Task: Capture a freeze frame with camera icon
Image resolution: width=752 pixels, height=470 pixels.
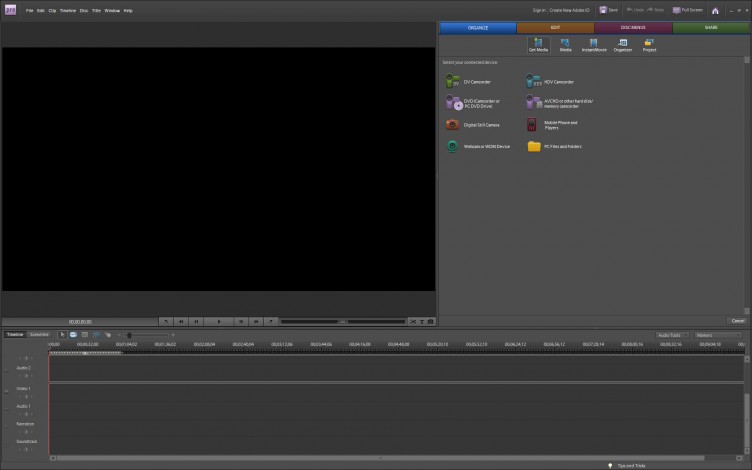Action: [431, 322]
